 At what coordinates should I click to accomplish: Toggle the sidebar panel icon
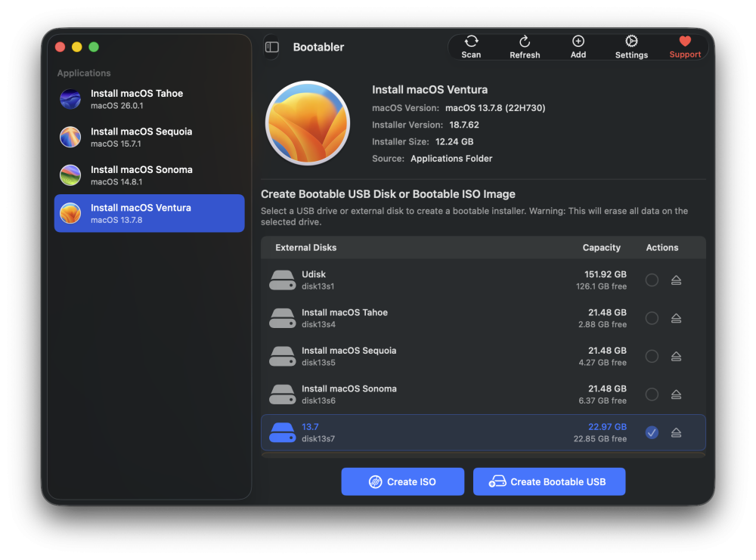(x=272, y=47)
